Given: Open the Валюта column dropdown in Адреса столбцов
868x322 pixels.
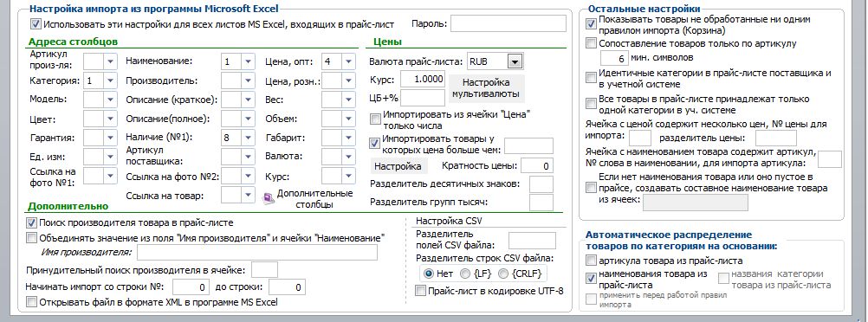Looking at the screenshot, I should 348,157.
